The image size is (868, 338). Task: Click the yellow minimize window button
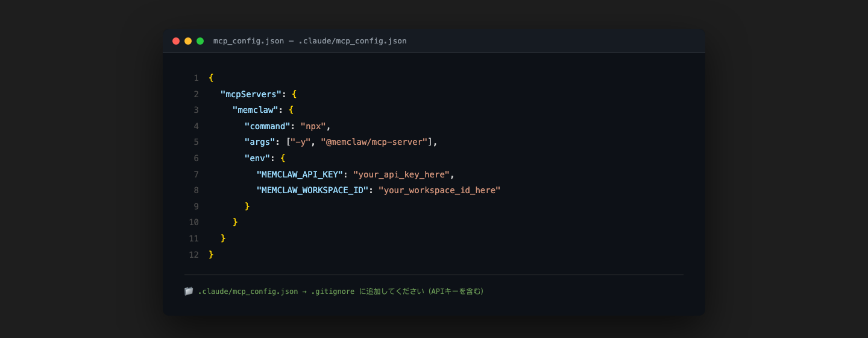tap(188, 41)
